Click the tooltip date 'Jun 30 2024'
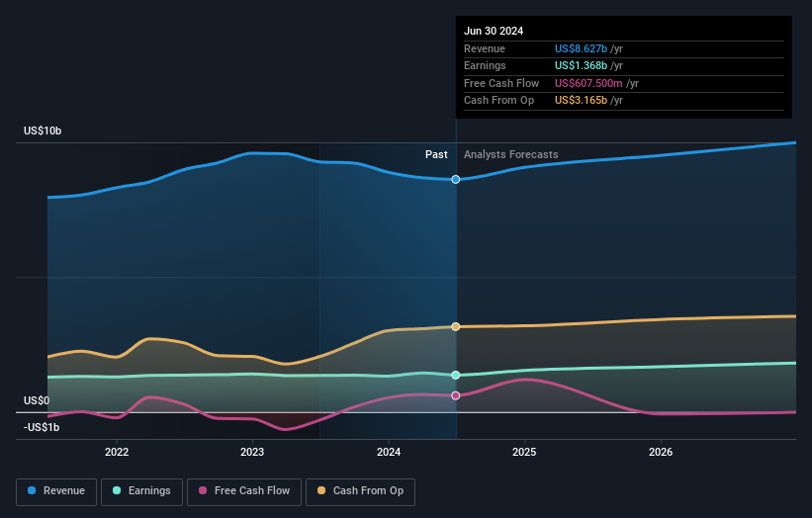The height and width of the screenshot is (518, 812). [494, 31]
